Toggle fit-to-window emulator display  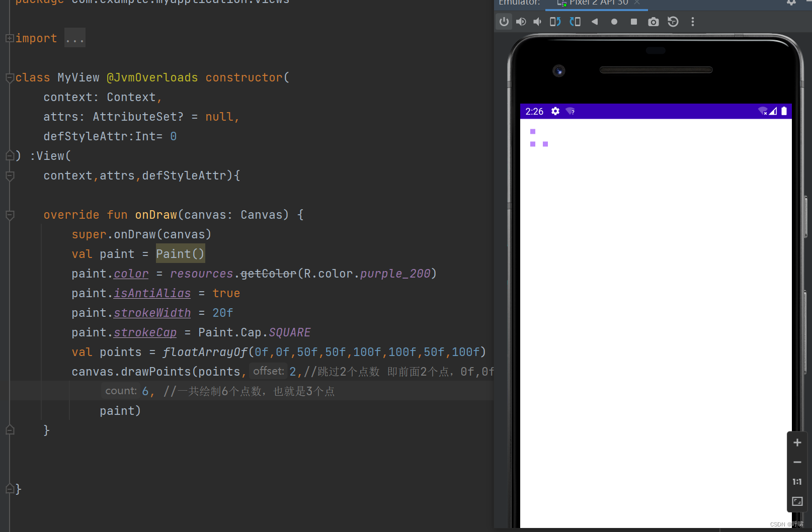797,501
